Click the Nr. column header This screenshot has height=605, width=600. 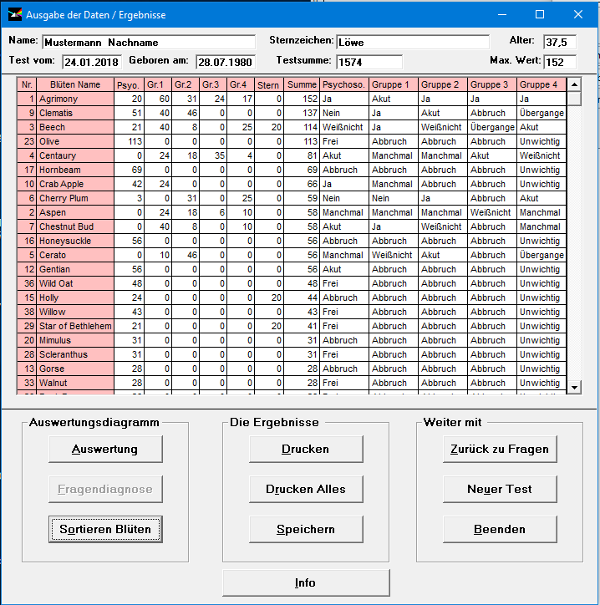pyautogui.click(x=27, y=85)
